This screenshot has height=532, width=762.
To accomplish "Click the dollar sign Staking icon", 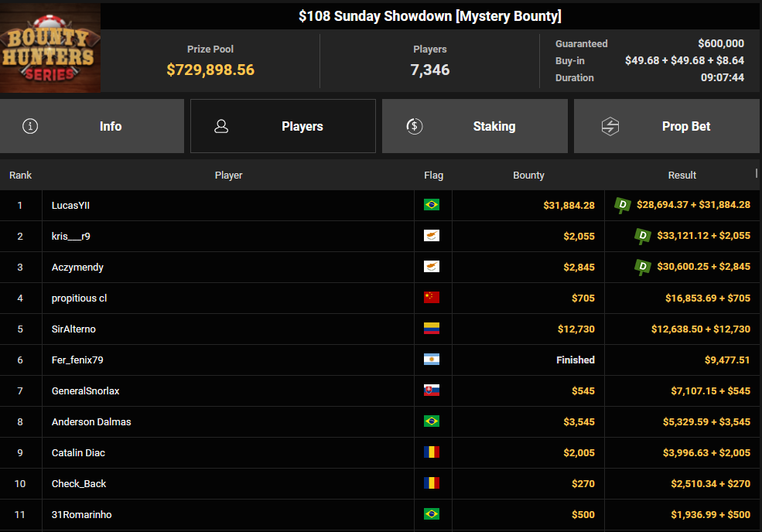I will (415, 126).
